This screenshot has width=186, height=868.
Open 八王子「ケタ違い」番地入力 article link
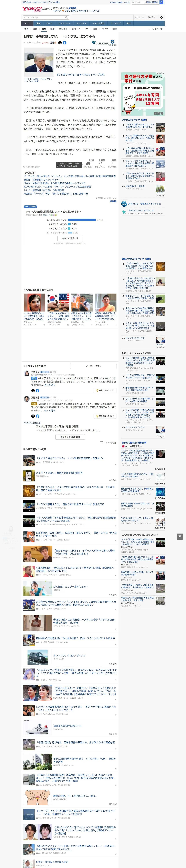tap(59, 473)
